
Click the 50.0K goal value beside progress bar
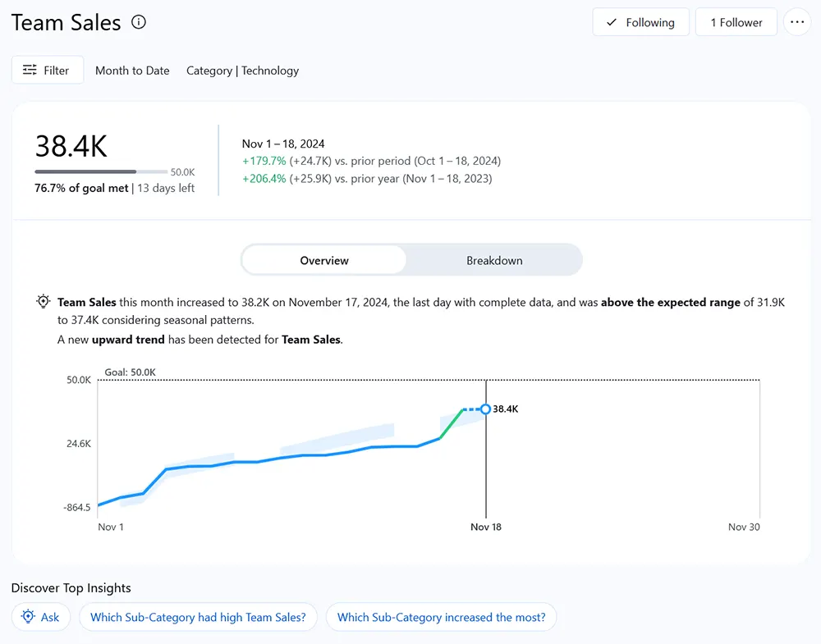(x=183, y=171)
